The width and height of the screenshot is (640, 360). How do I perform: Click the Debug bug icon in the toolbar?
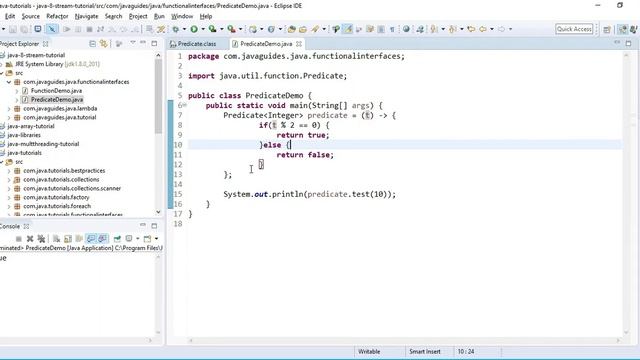(176, 29)
